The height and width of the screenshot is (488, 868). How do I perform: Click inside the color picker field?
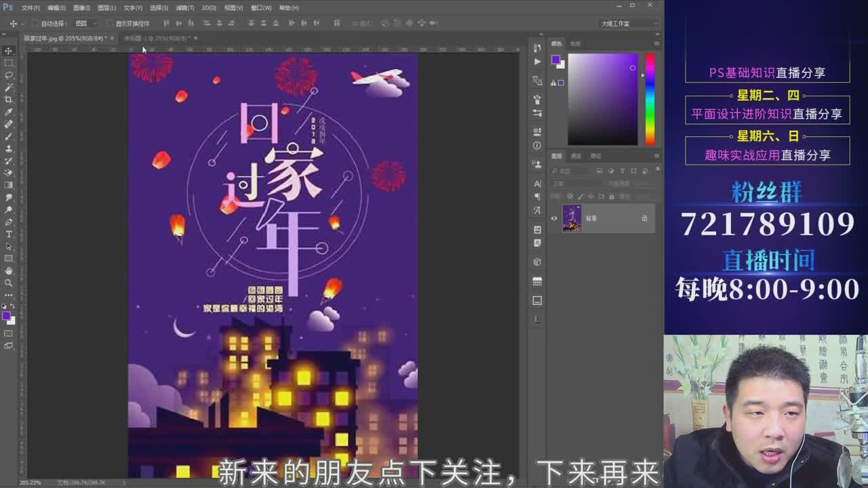(x=603, y=99)
